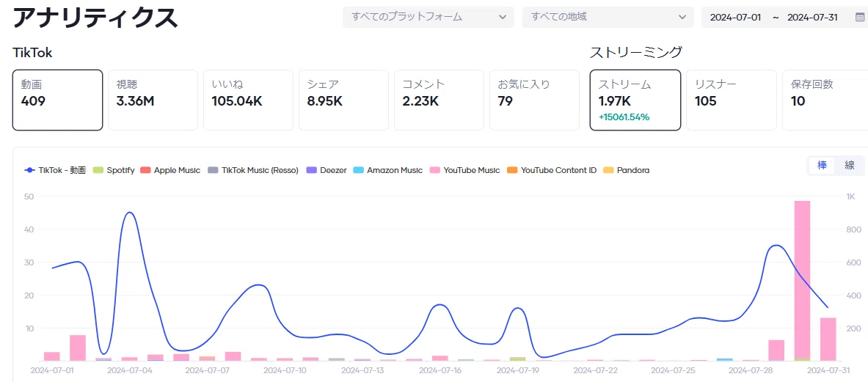Select the いいね 105.04K metric card
Screen dimensions: 868x382
pos(248,100)
